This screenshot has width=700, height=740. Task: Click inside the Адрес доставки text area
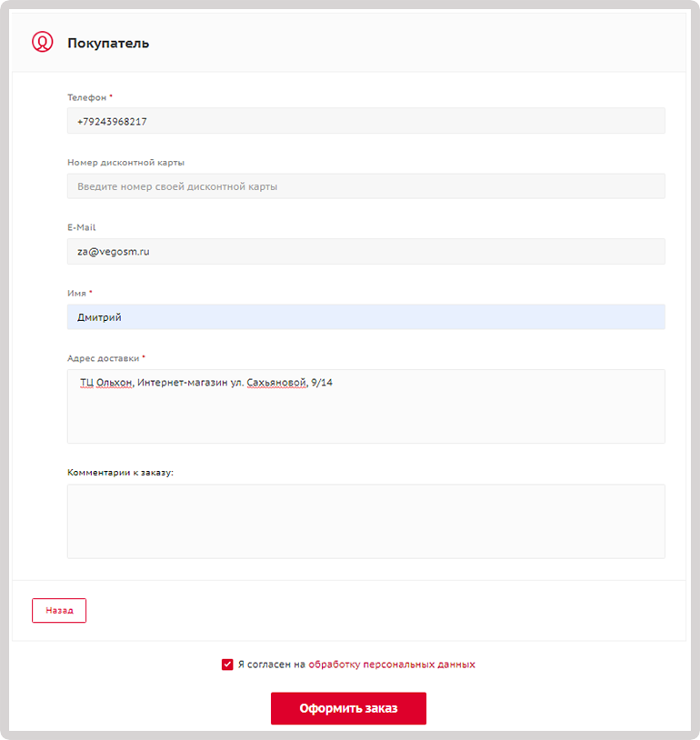(365, 406)
